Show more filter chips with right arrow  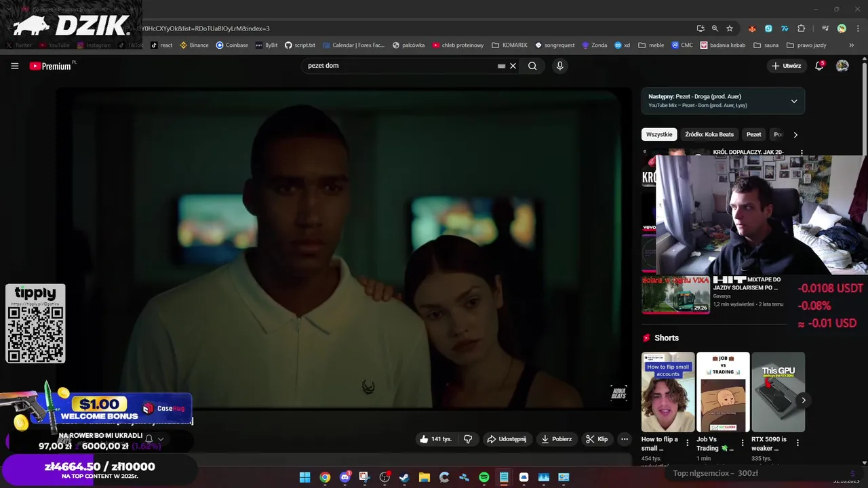(795, 134)
